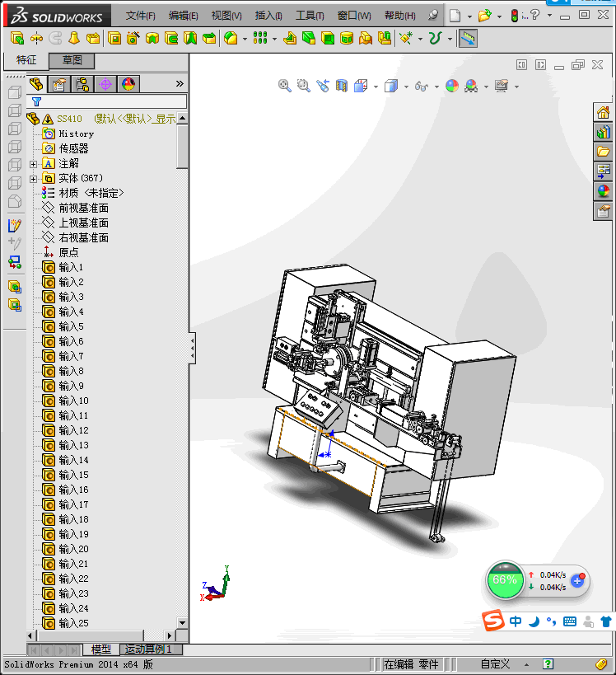Open the DimXpertManager tab
Image resolution: width=616 pixels, height=675 pixels.
(105, 84)
